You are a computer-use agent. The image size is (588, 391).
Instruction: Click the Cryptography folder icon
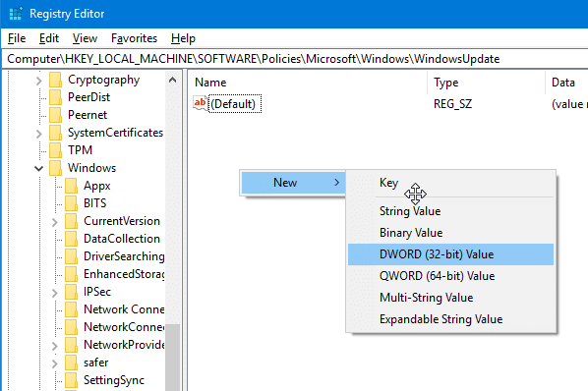(55, 80)
